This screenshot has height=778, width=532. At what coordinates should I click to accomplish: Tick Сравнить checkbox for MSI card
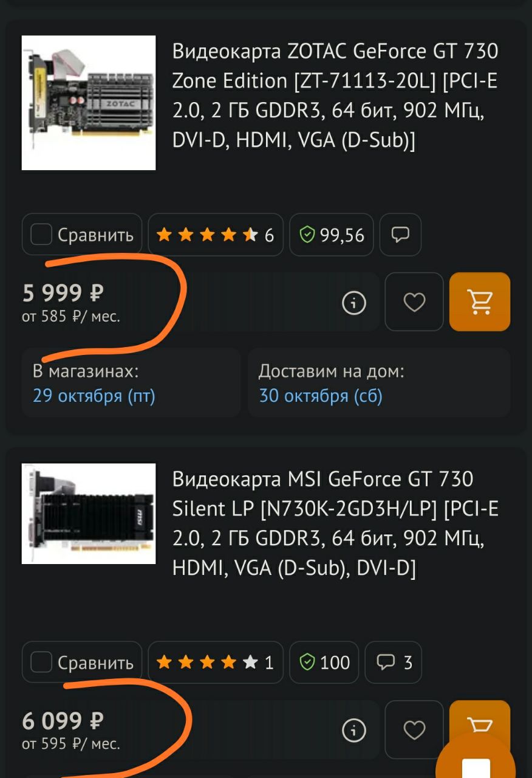click(82, 663)
